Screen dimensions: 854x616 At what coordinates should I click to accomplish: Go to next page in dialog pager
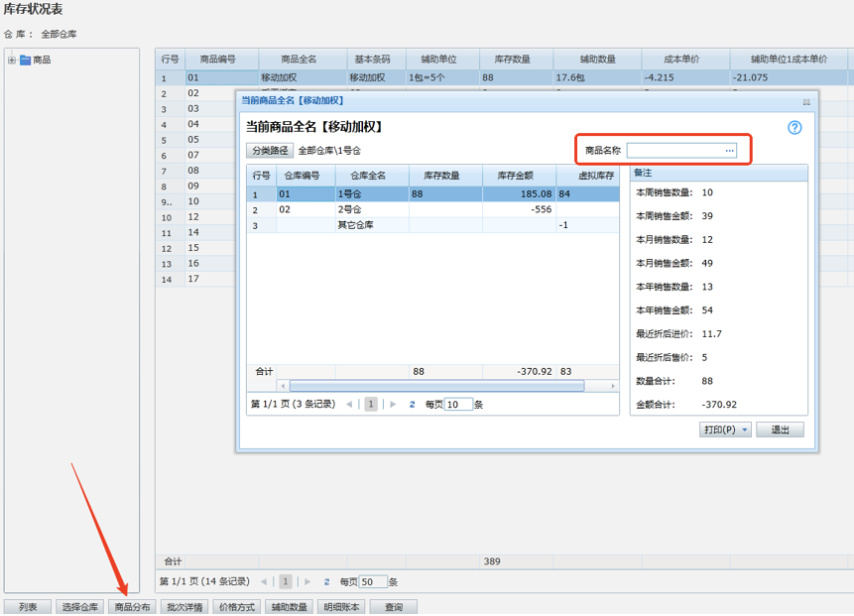coord(393,405)
